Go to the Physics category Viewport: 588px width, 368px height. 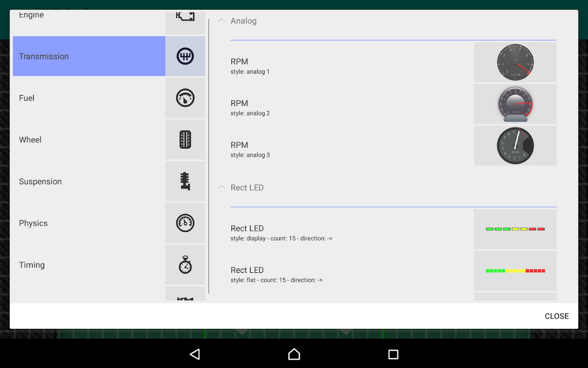tap(89, 223)
